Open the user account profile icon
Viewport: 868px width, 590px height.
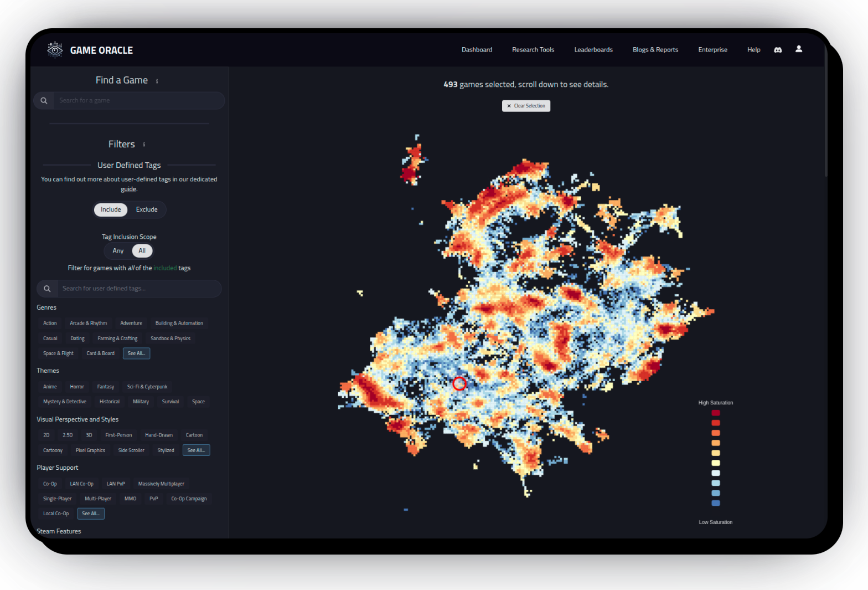click(x=799, y=49)
